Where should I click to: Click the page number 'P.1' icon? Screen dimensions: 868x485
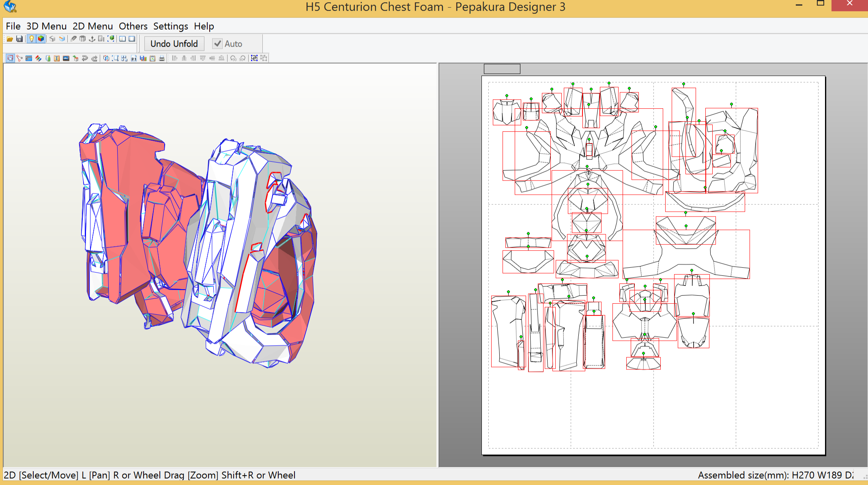click(x=134, y=58)
